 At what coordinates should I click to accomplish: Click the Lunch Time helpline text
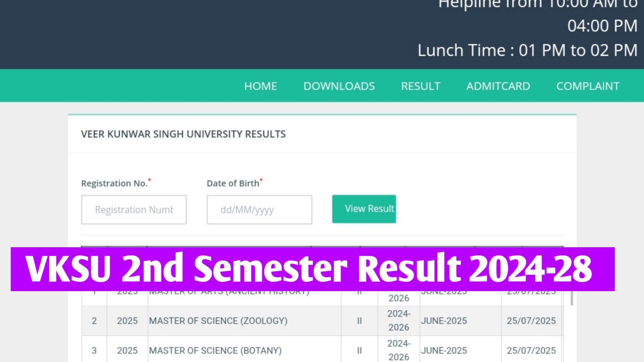(527, 50)
